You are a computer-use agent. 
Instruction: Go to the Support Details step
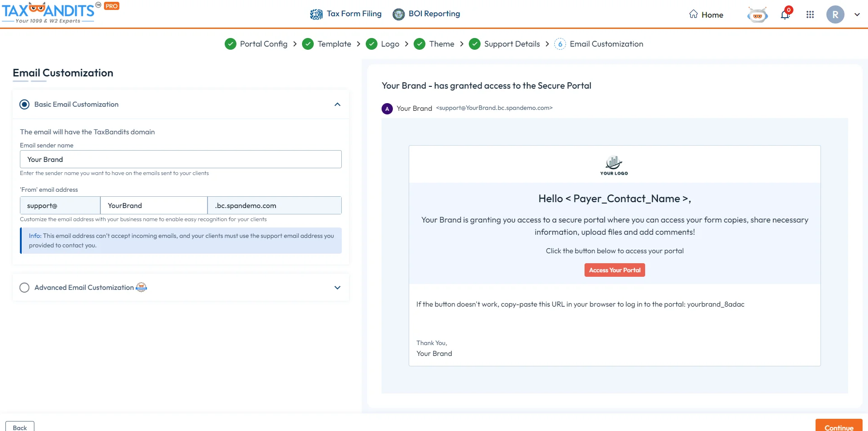click(512, 44)
